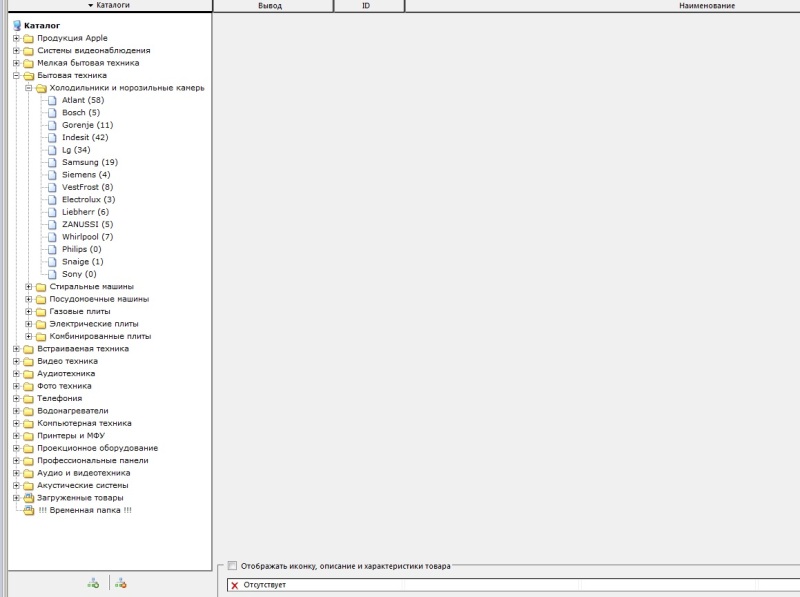Click the page icon next to Liebherr (6)
Image resolution: width=800 pixels, height=597 pixels.
tap(52, 212)
